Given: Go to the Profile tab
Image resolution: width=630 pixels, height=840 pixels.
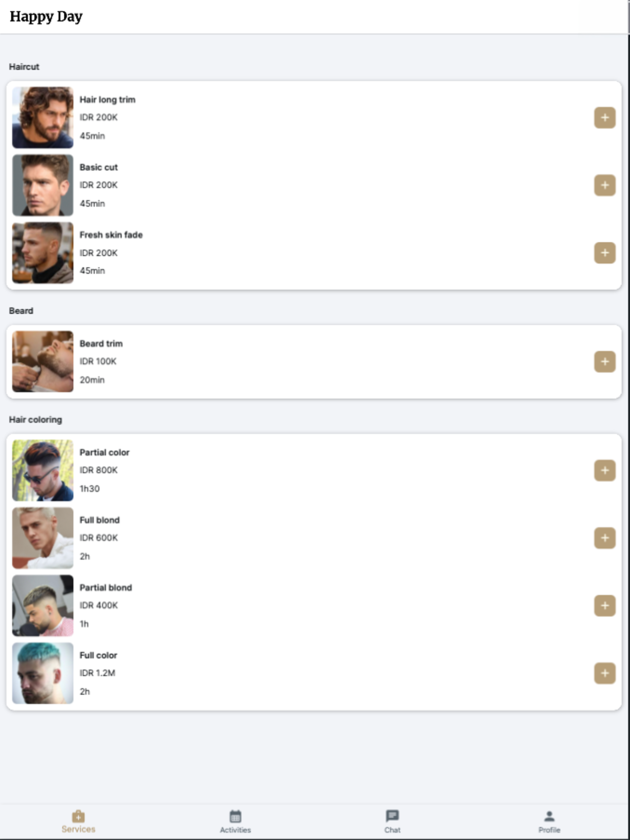Looking at the screenshot, I should [549, 822].
